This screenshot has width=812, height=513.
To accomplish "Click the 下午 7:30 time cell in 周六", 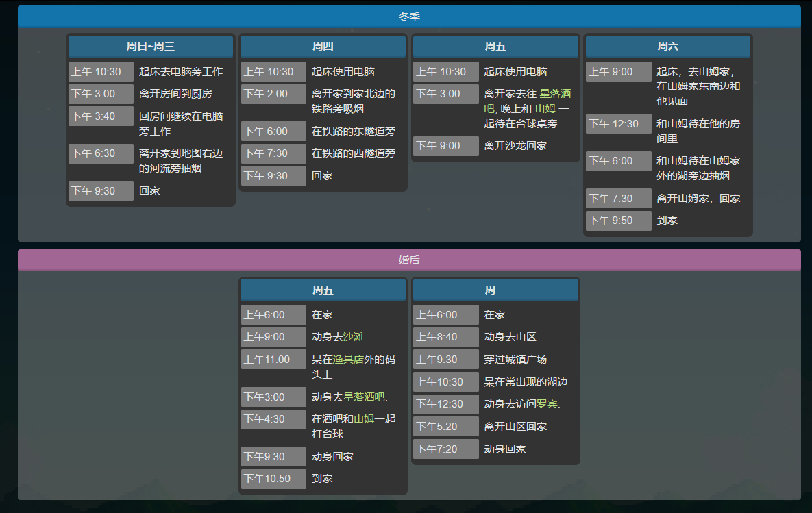I will (618, 198).
